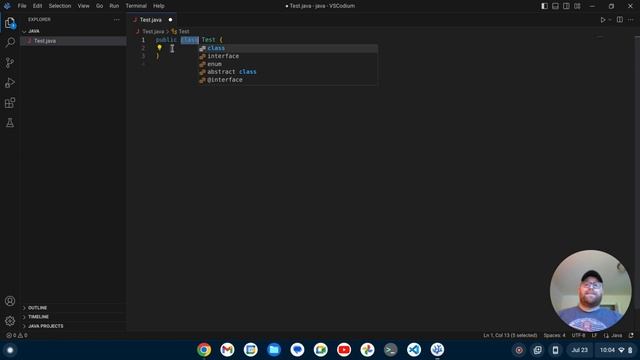
Task: Choose 'abstract class' suggestion
Action: pyautogui.click(x=288, y=72)
